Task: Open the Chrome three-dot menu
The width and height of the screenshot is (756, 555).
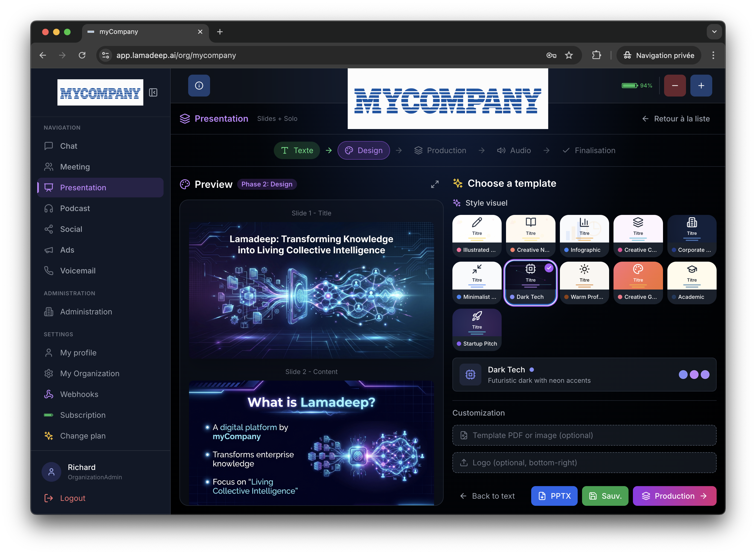Action: coord(713,55)
